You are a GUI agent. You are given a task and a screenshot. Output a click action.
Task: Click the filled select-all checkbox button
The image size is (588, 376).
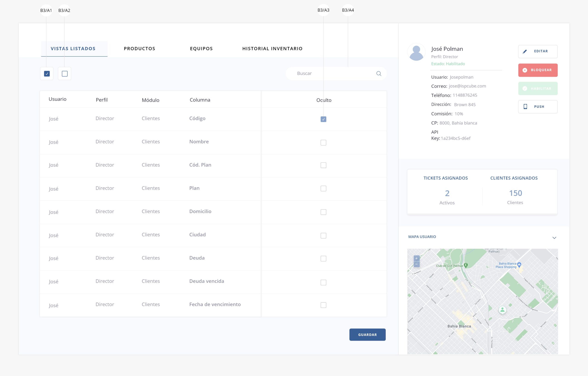click(47, 73)
